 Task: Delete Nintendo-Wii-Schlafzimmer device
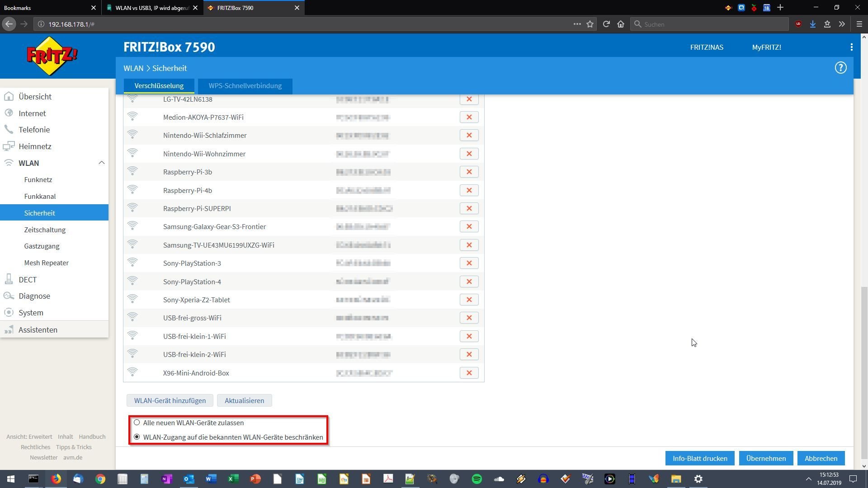click(x=469, y=135)
